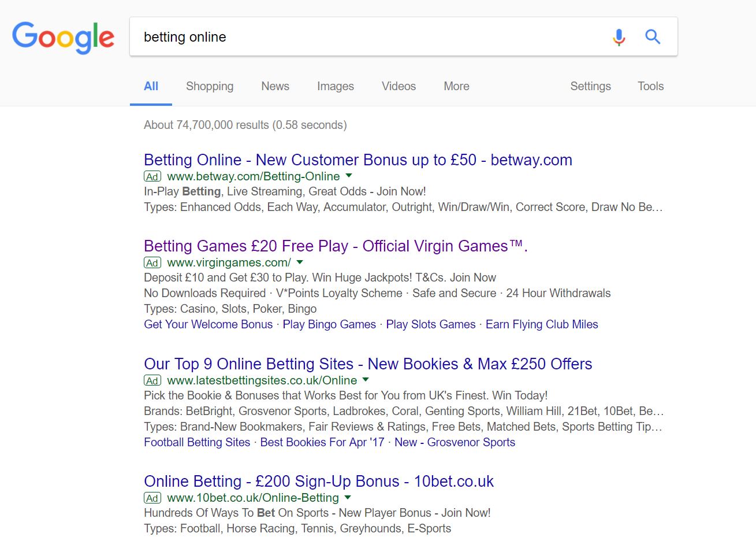Click the 'Get Your Welcome Bonus' sitelink
The image size is (756, 548).
coord(208,324)
